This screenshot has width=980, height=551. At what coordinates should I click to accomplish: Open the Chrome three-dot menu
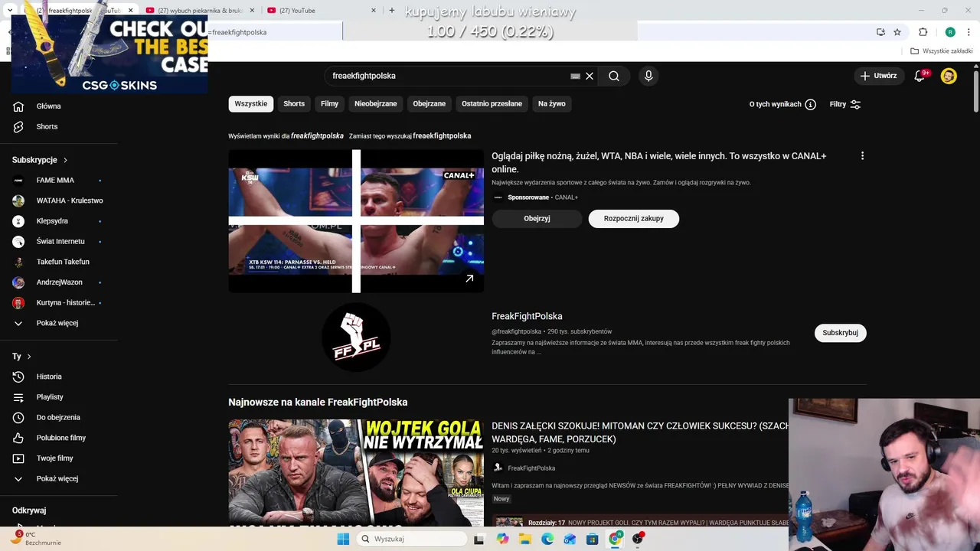coord(969,32)
